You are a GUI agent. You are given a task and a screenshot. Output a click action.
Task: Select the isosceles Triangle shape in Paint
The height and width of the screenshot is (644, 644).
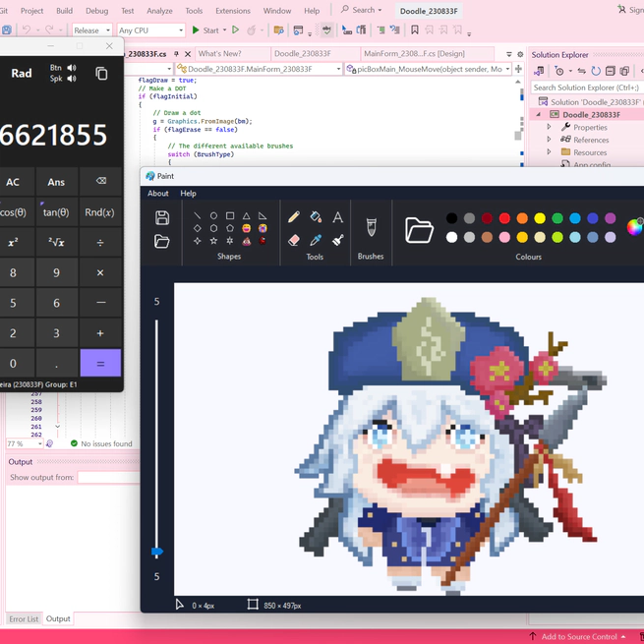[x=246, y=215]
